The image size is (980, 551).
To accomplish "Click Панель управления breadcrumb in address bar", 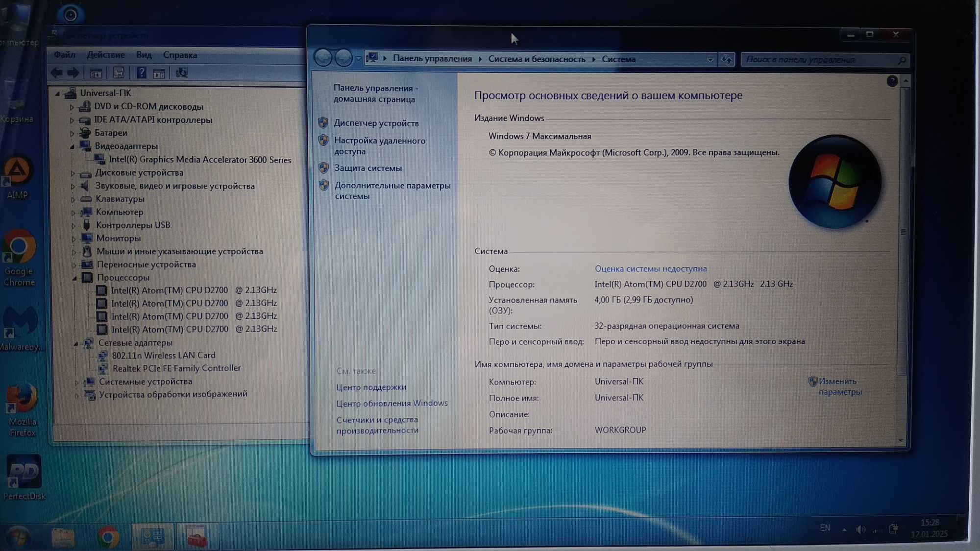I will click(x=432, y=59).
